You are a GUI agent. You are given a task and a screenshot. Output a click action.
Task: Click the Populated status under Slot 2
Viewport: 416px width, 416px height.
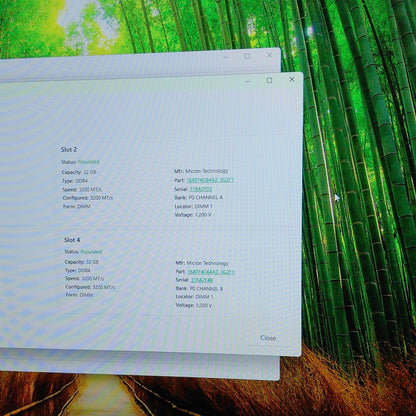88,162
